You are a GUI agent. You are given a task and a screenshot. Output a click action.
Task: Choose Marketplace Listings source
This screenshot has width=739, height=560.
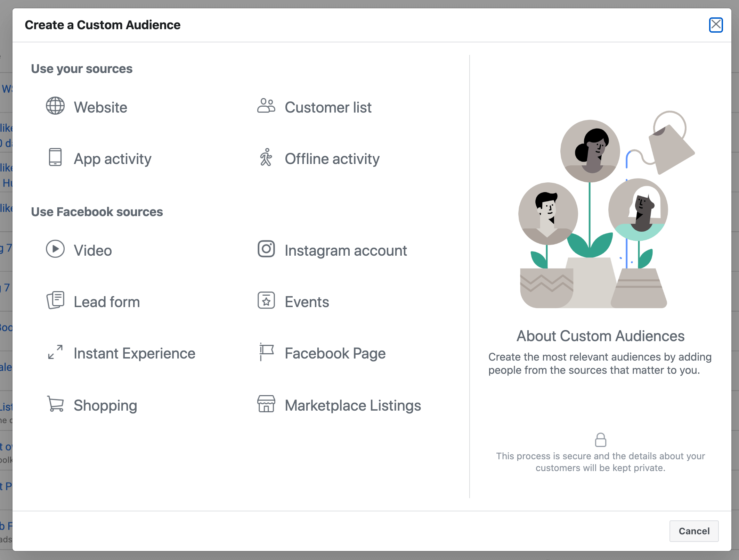(x=339, y=405)
